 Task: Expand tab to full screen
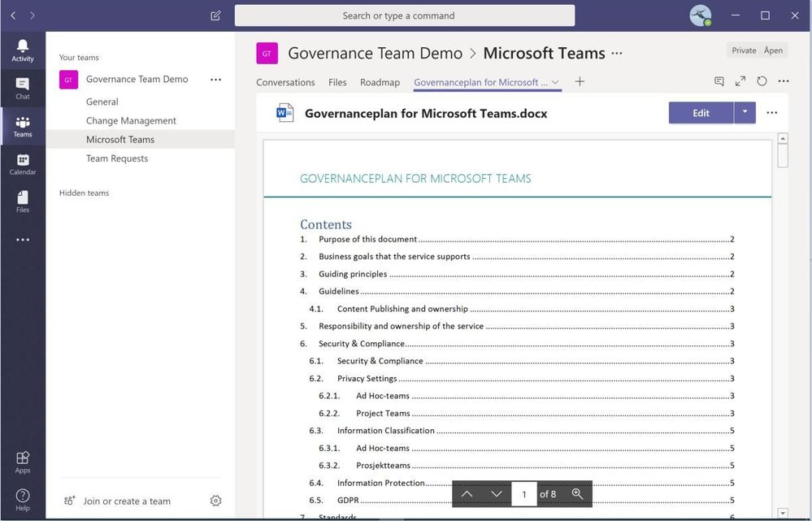click(x=740, y=81)
